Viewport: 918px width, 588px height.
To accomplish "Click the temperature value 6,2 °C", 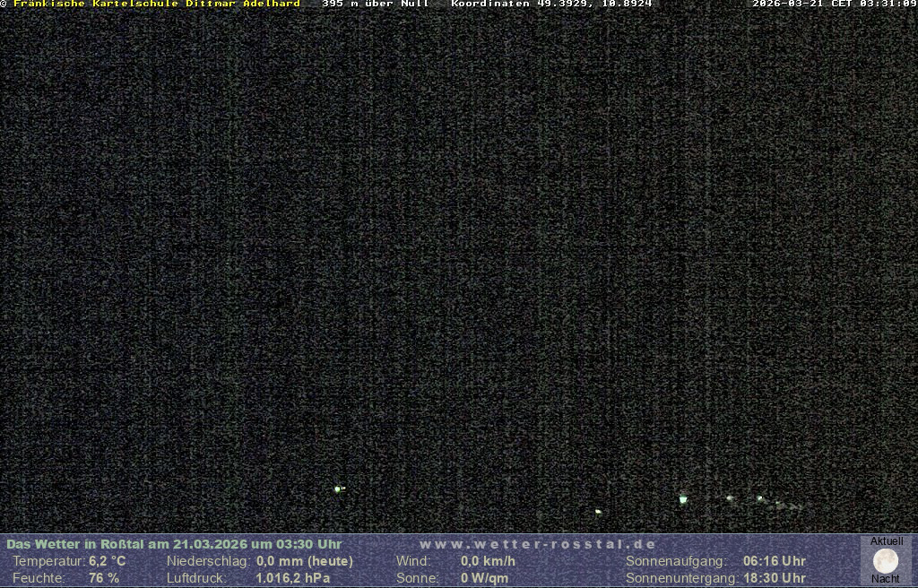I will [x=107, y=561].
